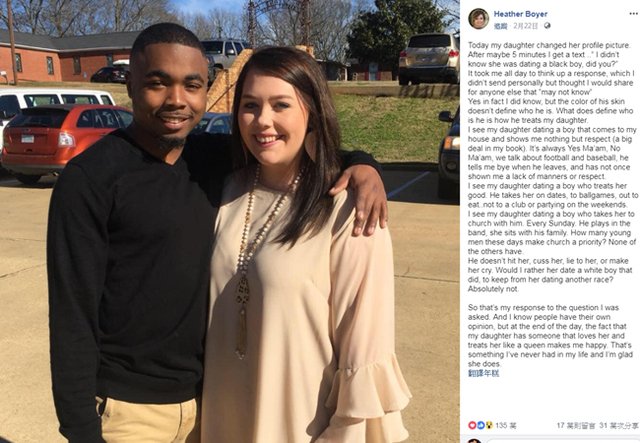Open the list of 135 reactions

(x=506, y=425)
